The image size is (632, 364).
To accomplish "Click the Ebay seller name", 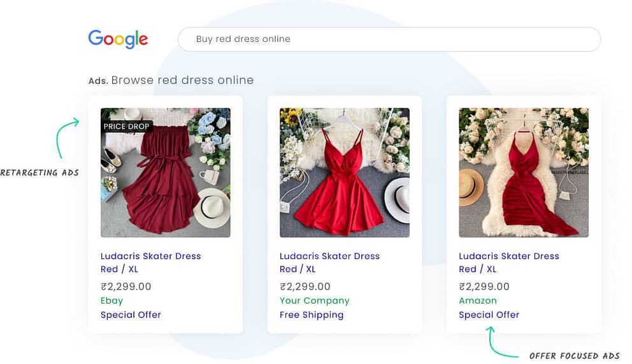I will 112,301.
